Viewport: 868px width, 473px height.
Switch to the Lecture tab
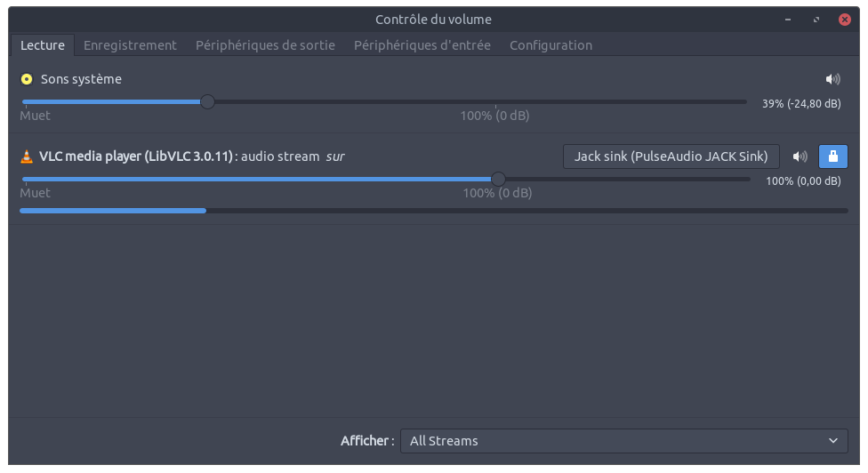pos(42,44)
